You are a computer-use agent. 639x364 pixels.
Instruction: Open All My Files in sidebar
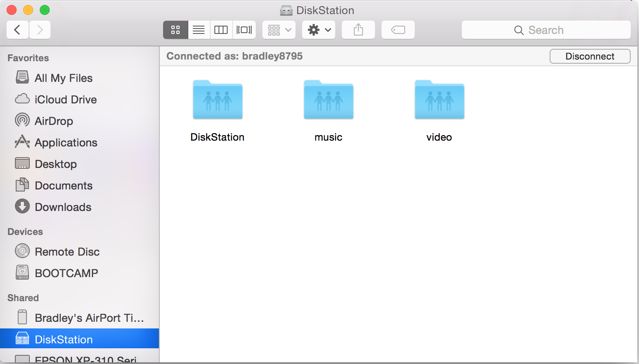(79, 78)
